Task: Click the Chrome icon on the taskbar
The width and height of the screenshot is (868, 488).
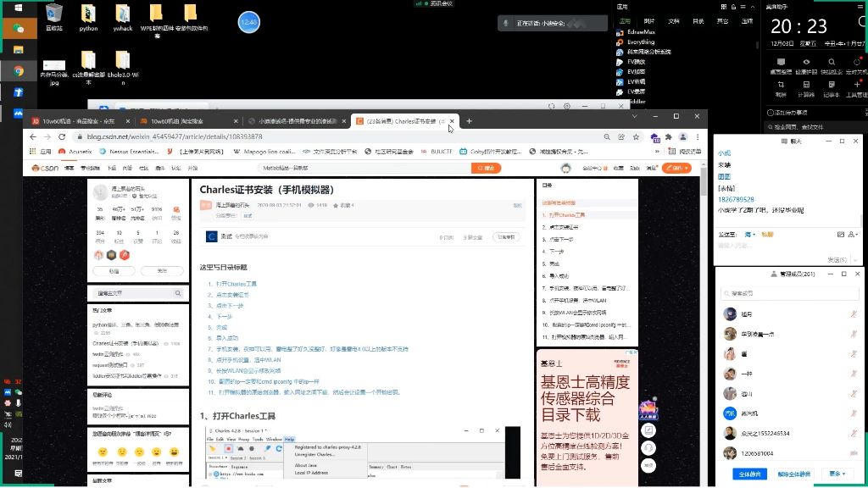Action: pos(19,71)
